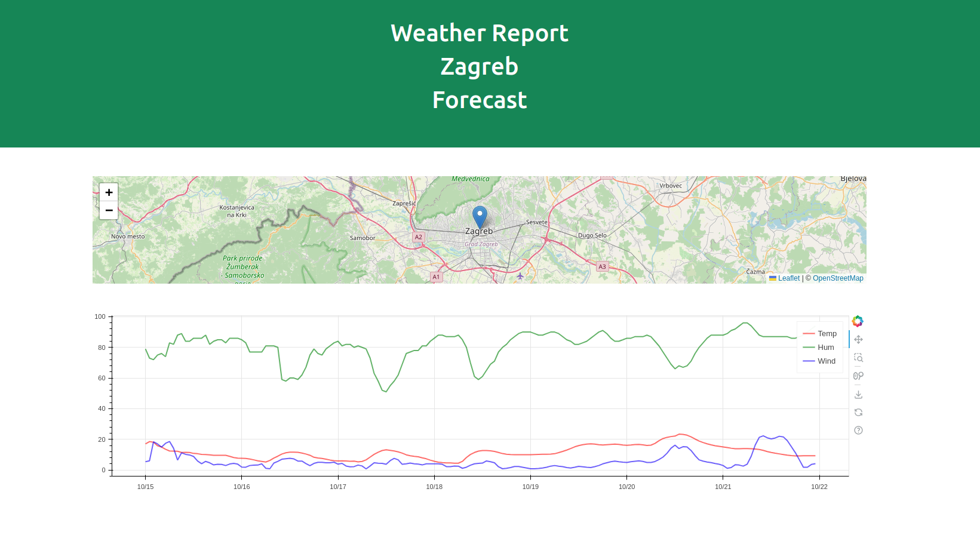
Task: Toggle the Wheel Zoom tool
Action: (x=858, y=376)
